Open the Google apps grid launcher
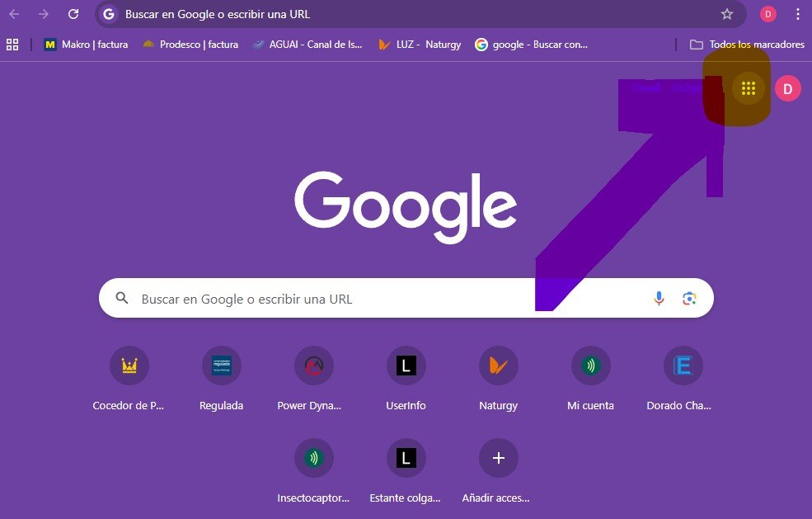This screenshot has width=812, height=519. tap(748, 88)
